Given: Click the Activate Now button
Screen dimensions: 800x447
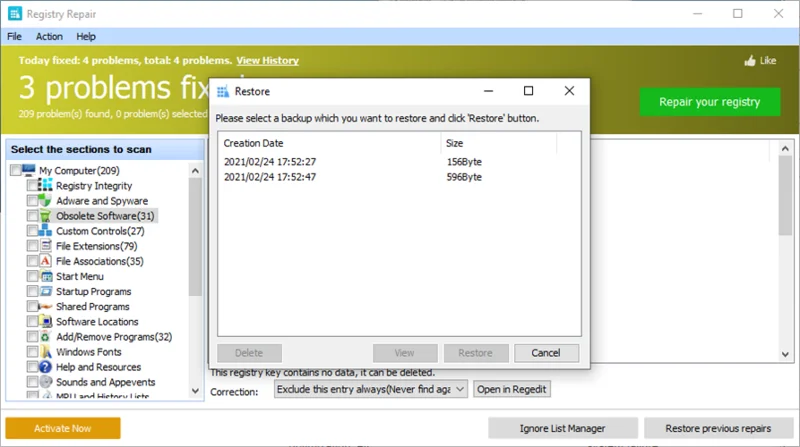Looking at the screenshot, I should coord(63,428).
